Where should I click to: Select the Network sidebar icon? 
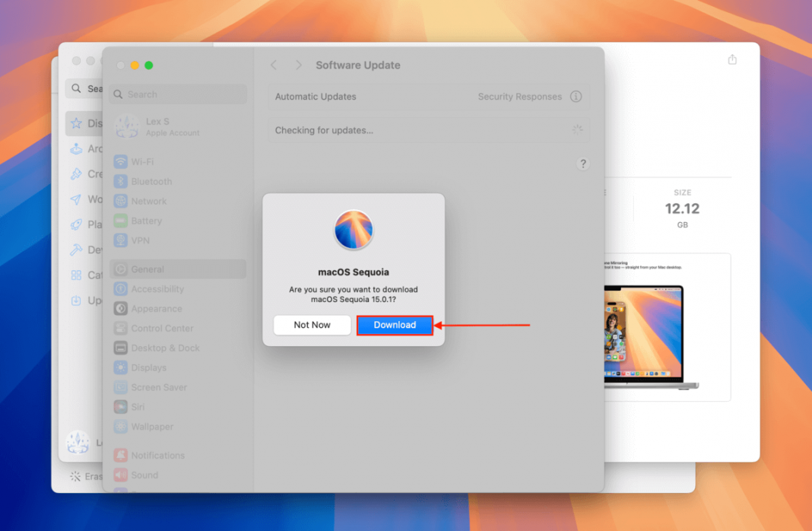[x=144, y=201]
